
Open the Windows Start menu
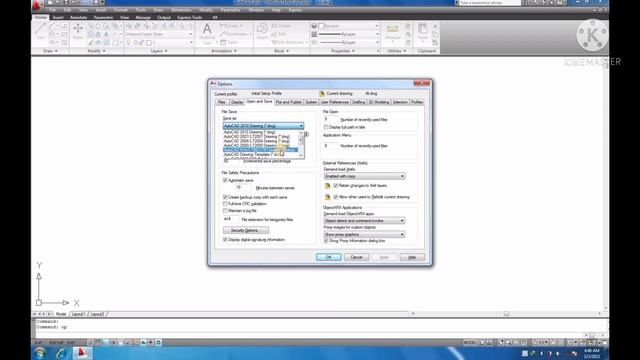(x=40, y=353)
